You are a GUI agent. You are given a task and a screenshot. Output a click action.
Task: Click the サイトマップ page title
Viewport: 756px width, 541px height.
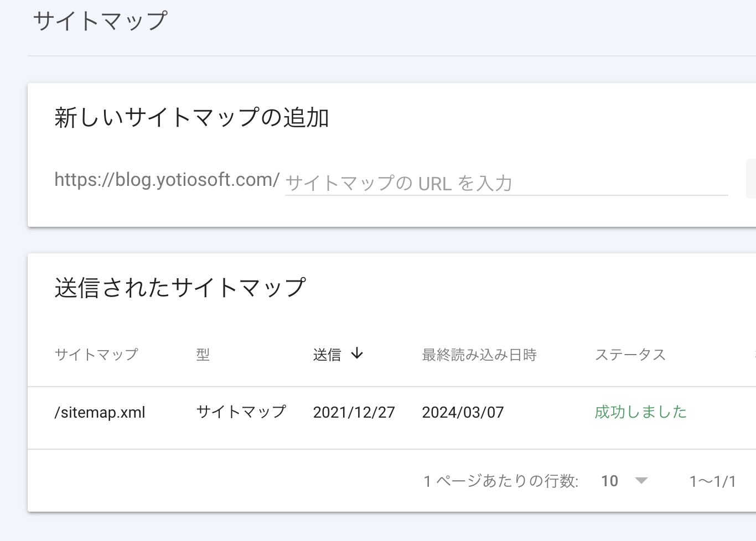coord(100,21)
